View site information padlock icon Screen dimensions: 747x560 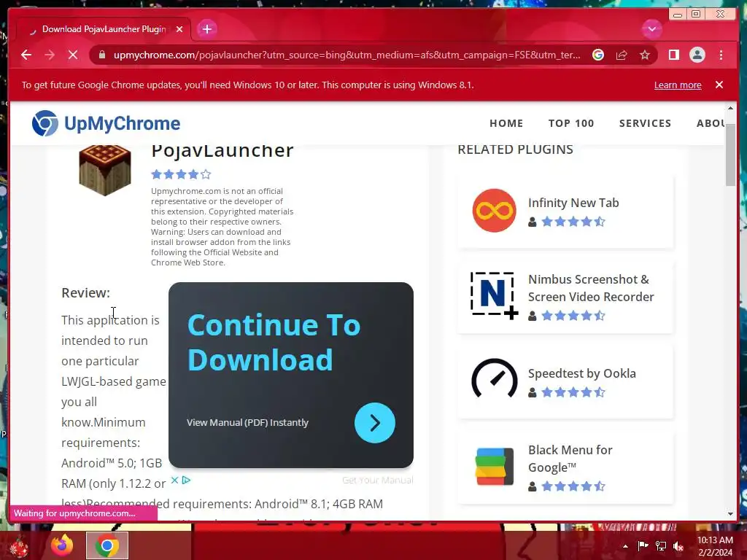pos(102,55)
